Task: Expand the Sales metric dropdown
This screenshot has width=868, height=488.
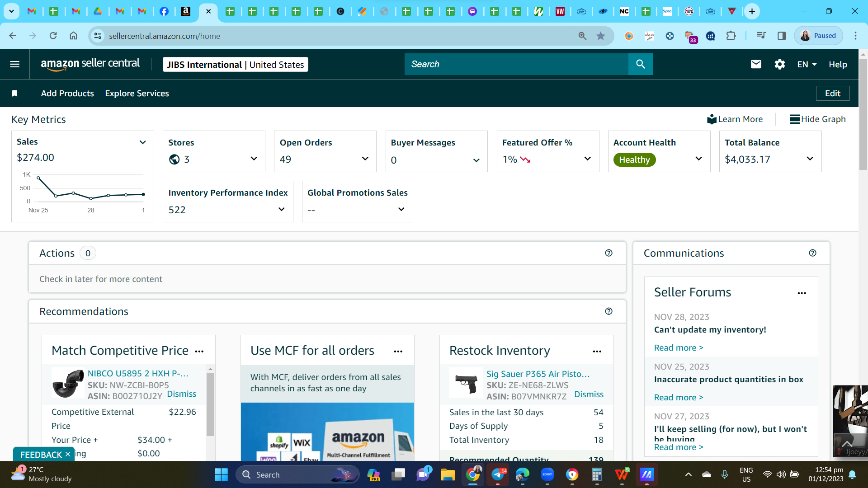Action: pos(143,142)
